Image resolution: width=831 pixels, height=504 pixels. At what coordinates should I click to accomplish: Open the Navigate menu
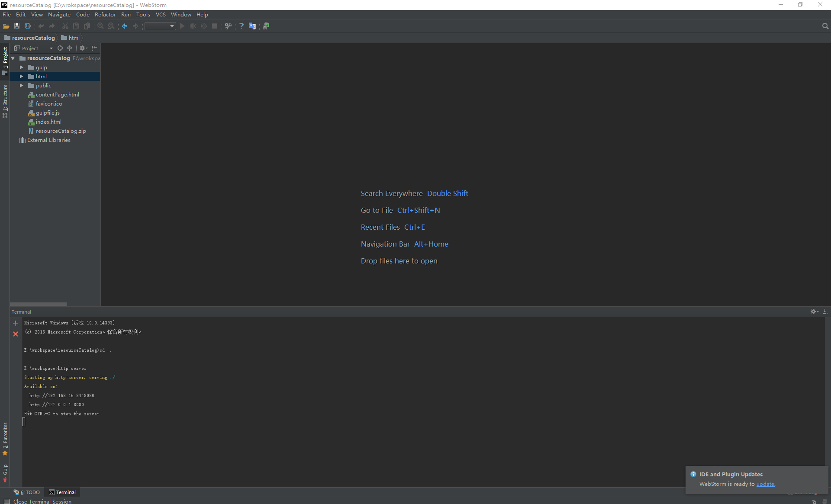59,14
